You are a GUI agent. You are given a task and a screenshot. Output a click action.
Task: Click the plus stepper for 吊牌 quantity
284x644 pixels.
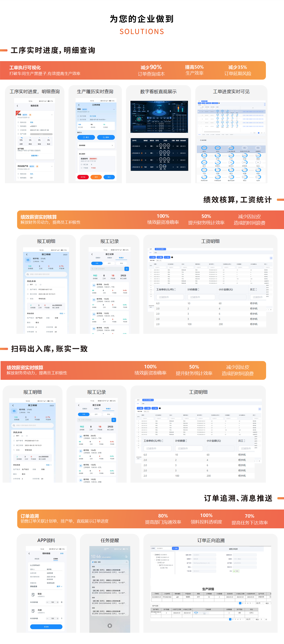pyautogui.click(x=58, y=618)
